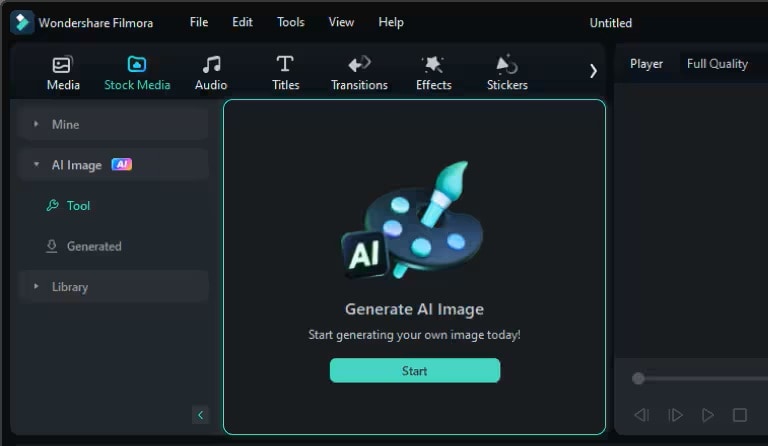Switch to the Stickers tab

point(507,73)
